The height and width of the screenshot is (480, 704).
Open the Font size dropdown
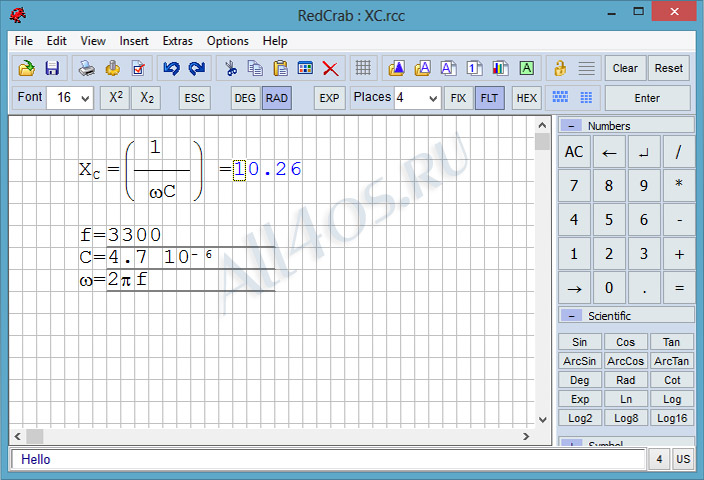pyautogui.click(x=84, y=98)
